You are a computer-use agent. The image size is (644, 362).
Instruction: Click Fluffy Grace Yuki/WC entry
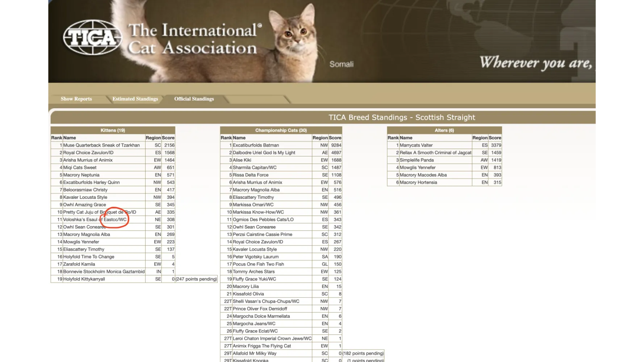tap(254, 279)
